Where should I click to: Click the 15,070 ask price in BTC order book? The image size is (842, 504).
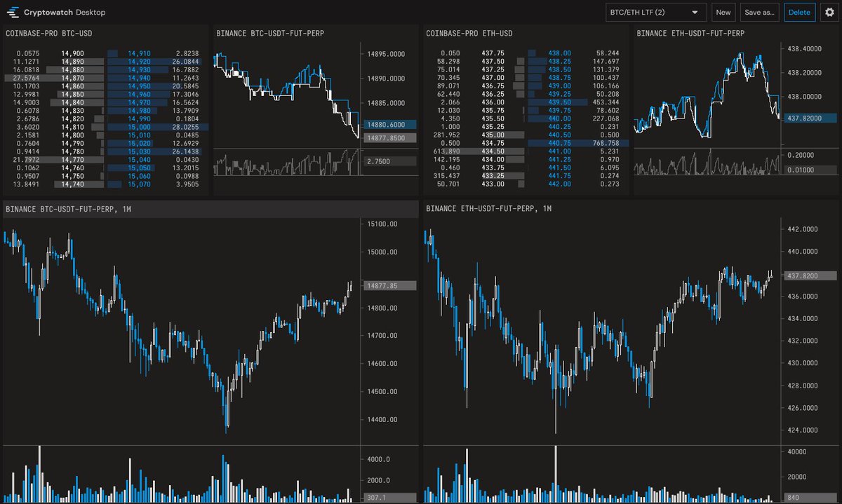pos(139,185)
